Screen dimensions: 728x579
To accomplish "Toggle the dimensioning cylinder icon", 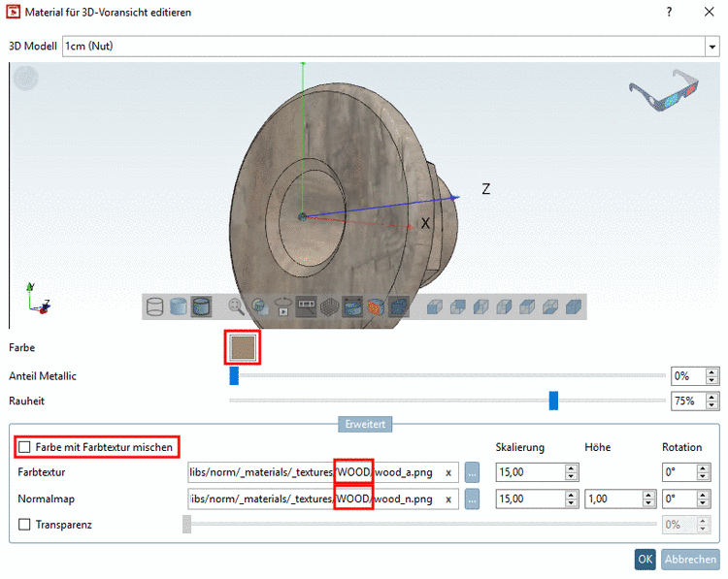I will click(x=352, y=306).
